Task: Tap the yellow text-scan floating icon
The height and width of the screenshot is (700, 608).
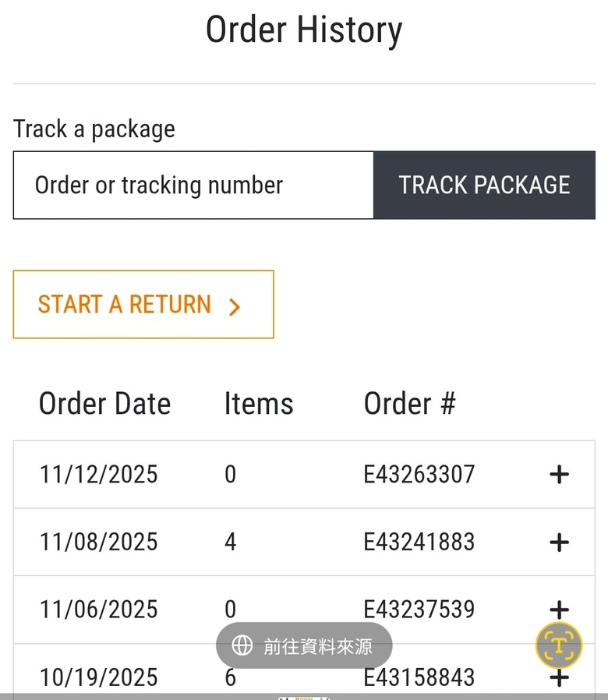Action: (x=559, y=645)
